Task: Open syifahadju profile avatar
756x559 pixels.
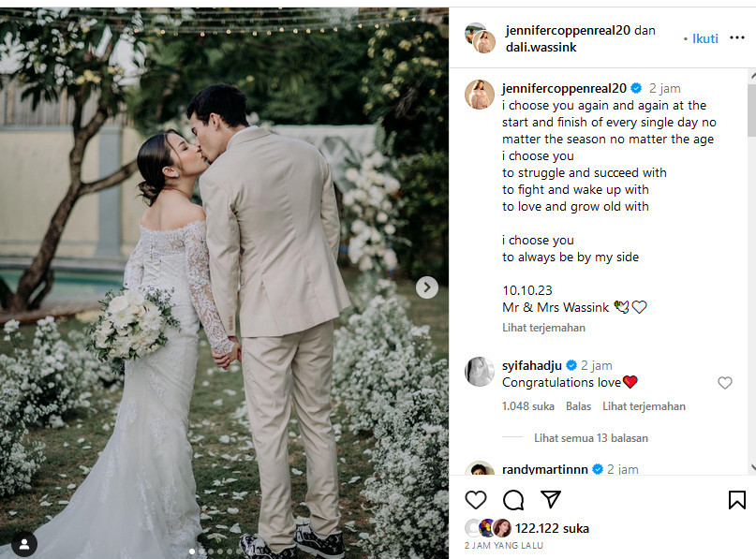Action: [480, 372]
